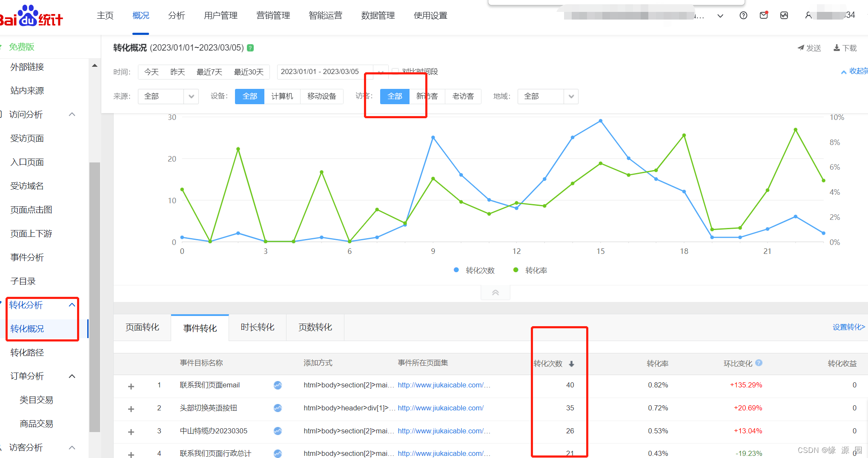Select the 最近7天 time range
This screenshot has height=458, width=868.
(209, 72)
